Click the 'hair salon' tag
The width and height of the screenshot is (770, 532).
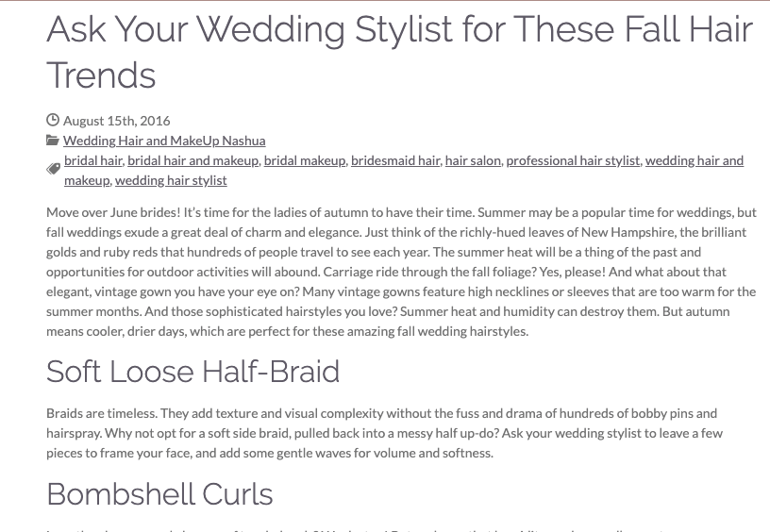pos(473,160)
